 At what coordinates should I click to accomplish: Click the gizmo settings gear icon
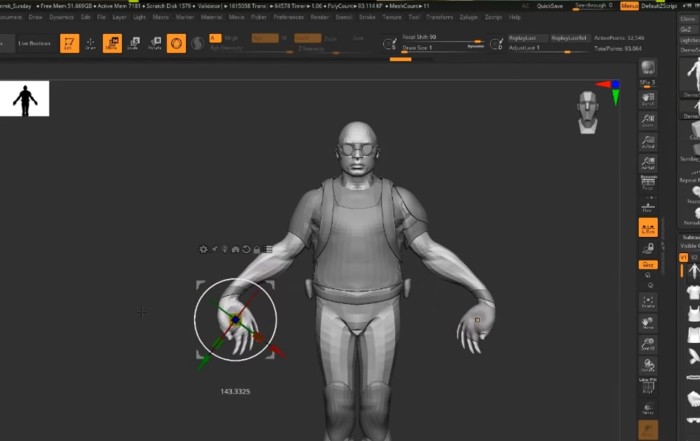[x=204, y=249]
